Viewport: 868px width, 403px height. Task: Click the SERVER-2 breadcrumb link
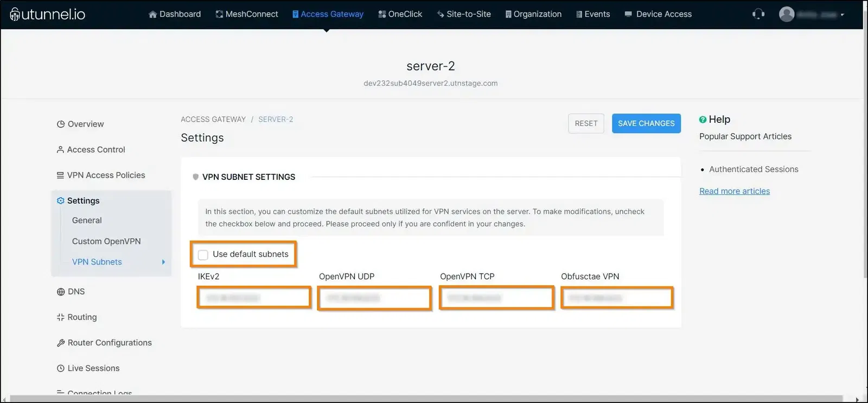pyautogui.click(x=276, y=119)
